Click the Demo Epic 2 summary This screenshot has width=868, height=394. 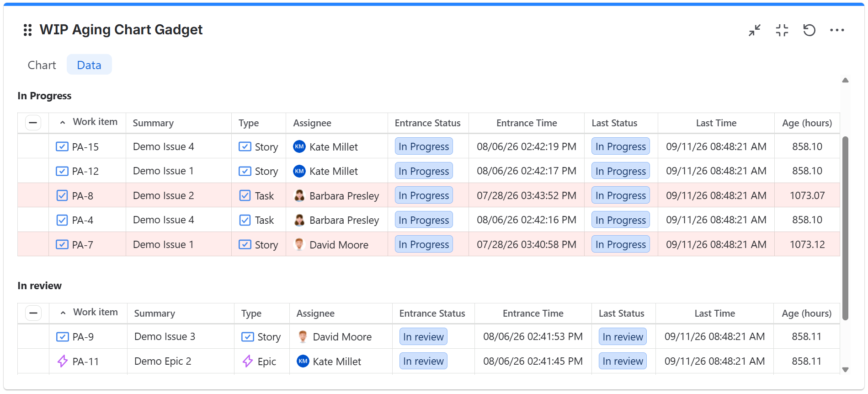(x=163, y=361)
